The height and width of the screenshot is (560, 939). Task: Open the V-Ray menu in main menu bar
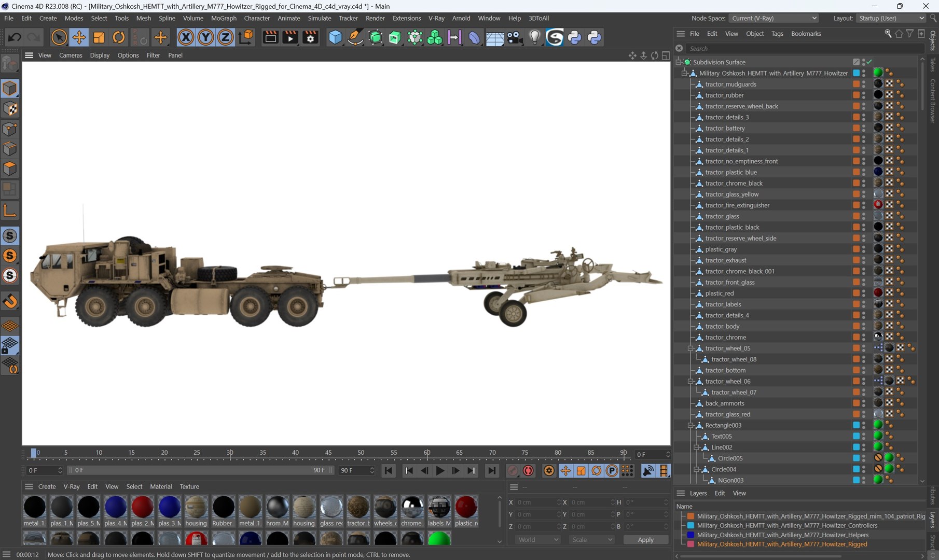pyautogui.click(x=436, y=18)
